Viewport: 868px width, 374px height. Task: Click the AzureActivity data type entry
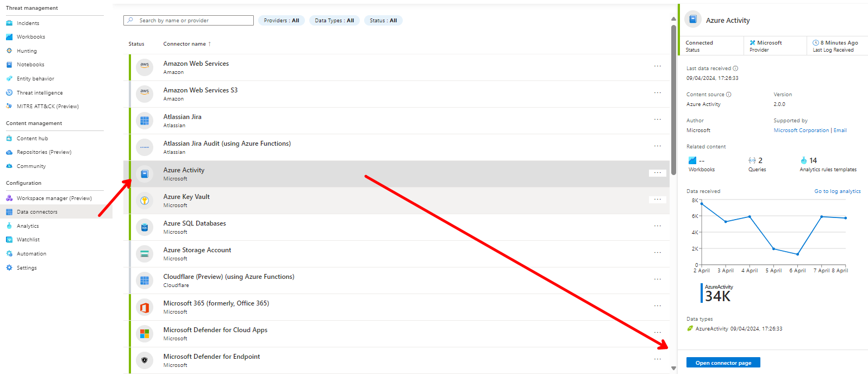[734, 329]
